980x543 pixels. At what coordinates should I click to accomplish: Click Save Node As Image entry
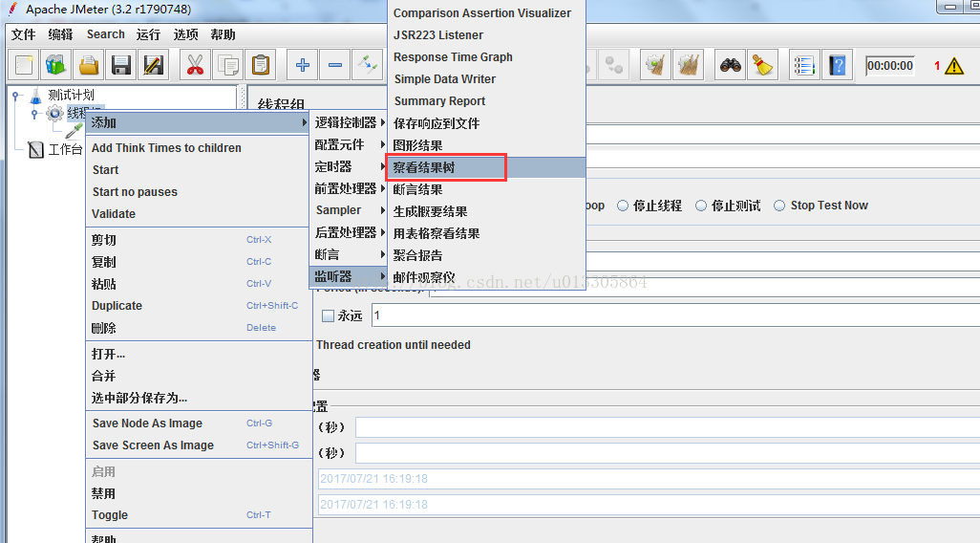(198, 423)
